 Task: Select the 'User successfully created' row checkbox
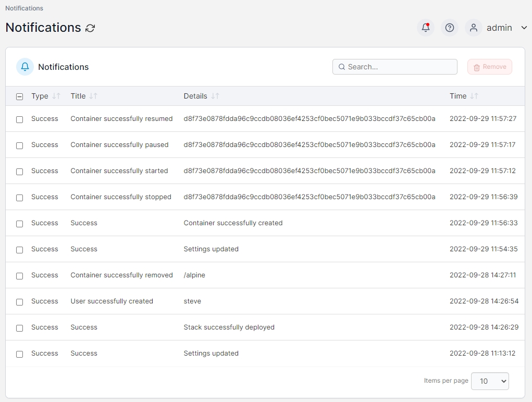[x=20, y=302]
